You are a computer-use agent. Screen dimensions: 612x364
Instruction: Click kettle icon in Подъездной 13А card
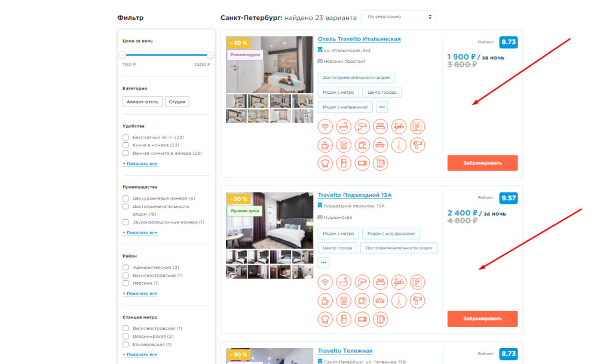click(x=380, y=319)
